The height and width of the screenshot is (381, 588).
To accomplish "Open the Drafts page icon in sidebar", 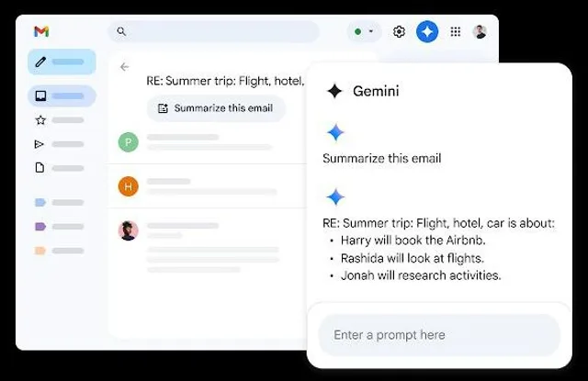I will (x=40, y=168).
